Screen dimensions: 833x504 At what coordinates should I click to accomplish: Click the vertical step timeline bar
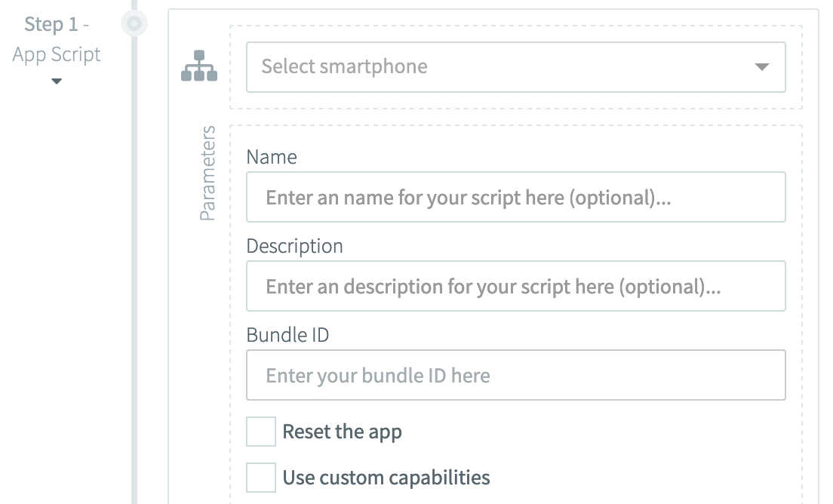(134, 264)
